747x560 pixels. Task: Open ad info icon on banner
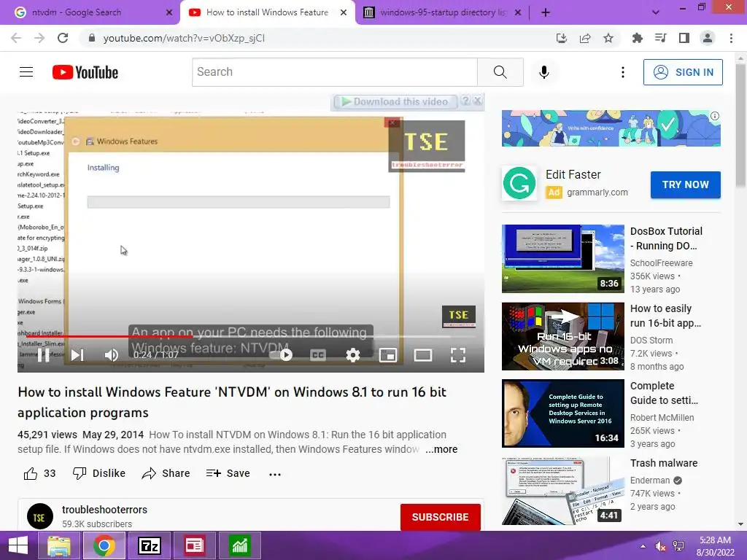point(715,116)
